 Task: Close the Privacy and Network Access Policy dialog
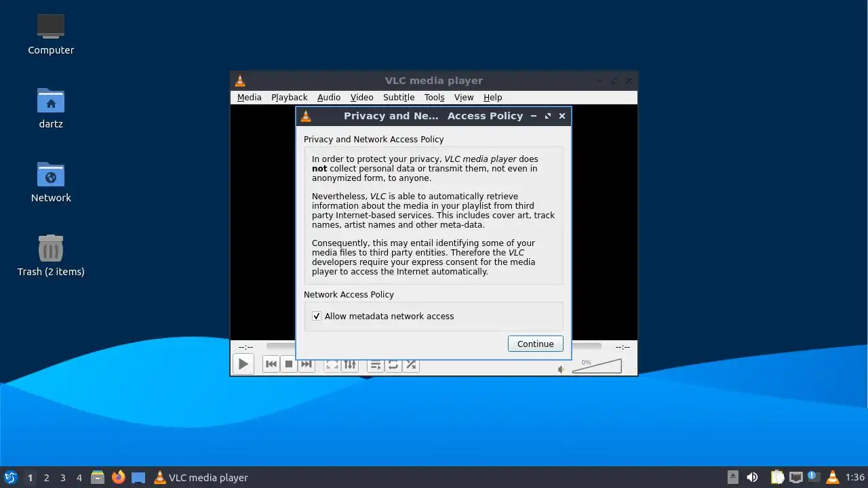pos(562,116)
